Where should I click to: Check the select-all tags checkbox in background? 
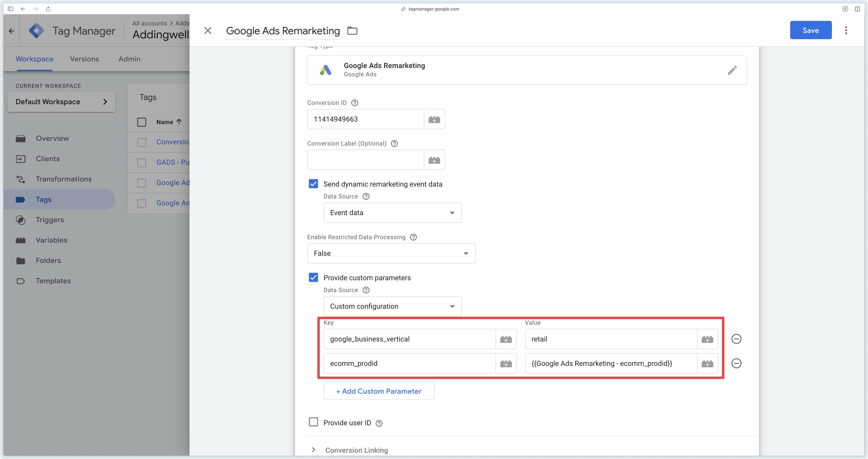(x=142, y=122)
